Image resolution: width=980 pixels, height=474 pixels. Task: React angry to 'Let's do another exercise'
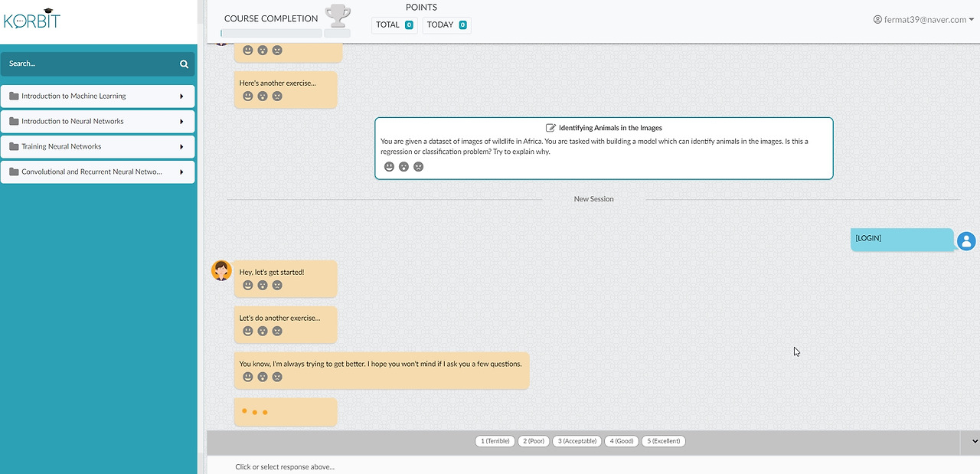click(277, 332)
